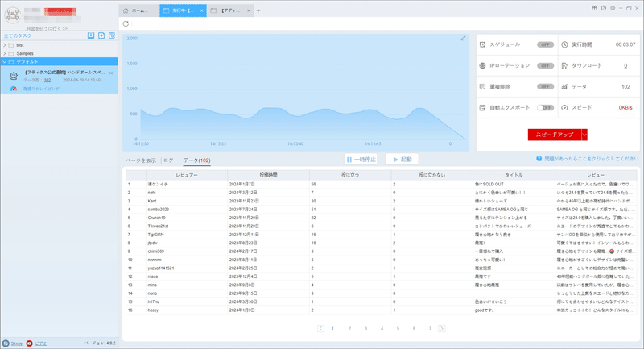Open the ログ tab
Image resolution: width=644 pixels, height=349 pixels.
(168, 160)
